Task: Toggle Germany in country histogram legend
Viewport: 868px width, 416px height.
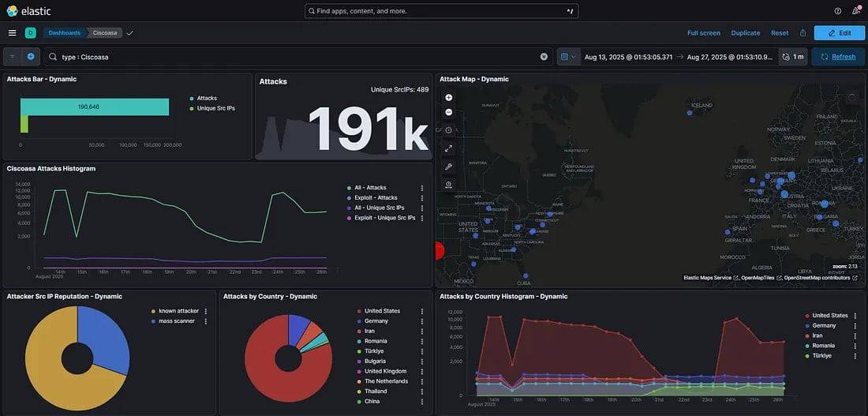Action: 823,325
